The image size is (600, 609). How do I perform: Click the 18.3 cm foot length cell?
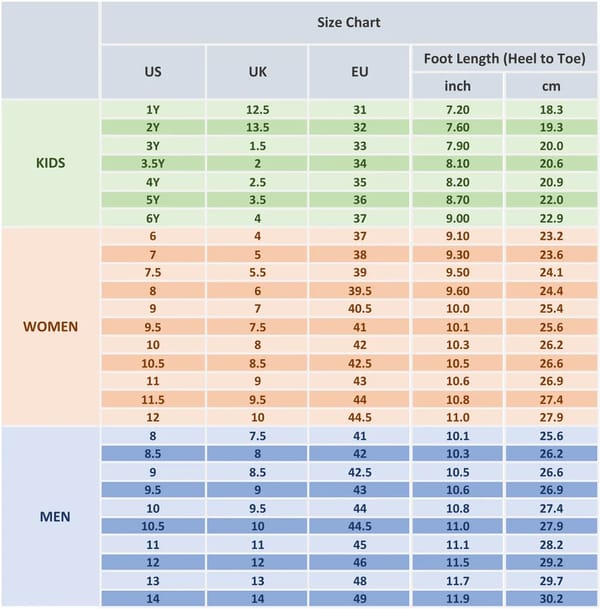550,109
